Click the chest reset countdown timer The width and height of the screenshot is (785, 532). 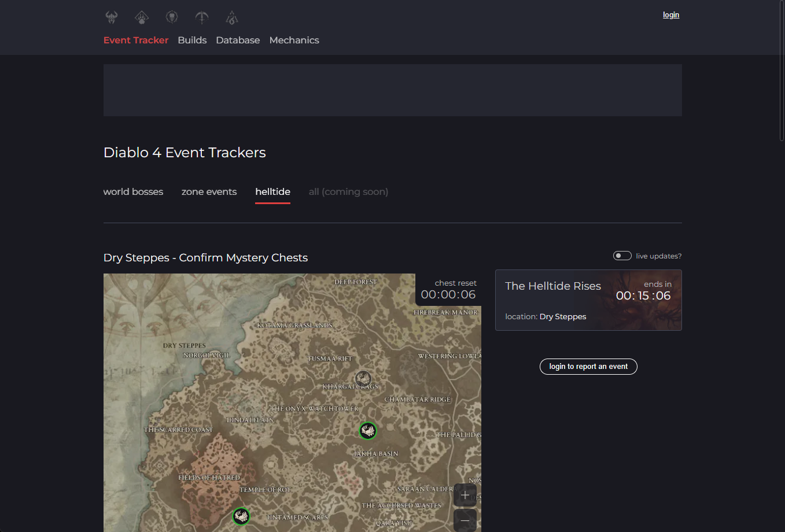448,294
